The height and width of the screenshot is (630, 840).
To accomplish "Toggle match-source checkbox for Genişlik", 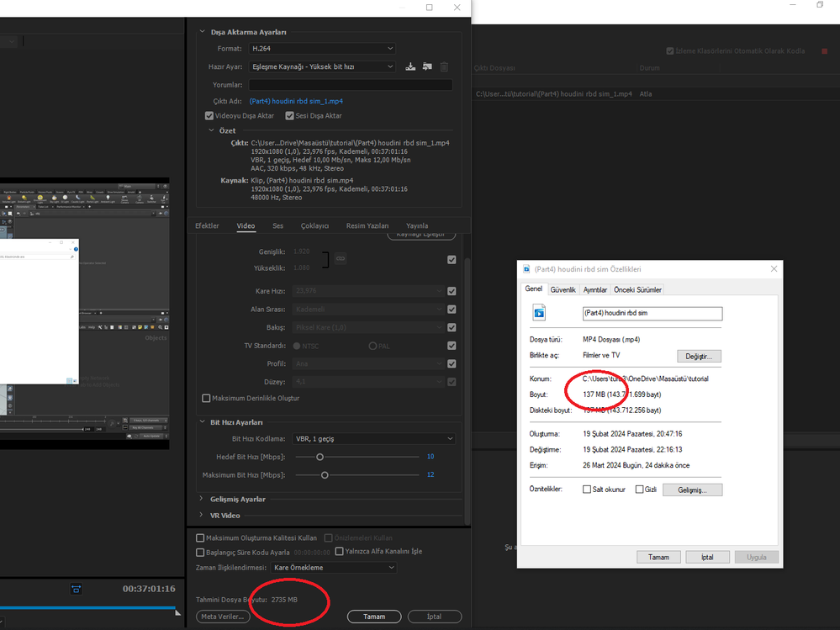I will click(x=452, y=259).
